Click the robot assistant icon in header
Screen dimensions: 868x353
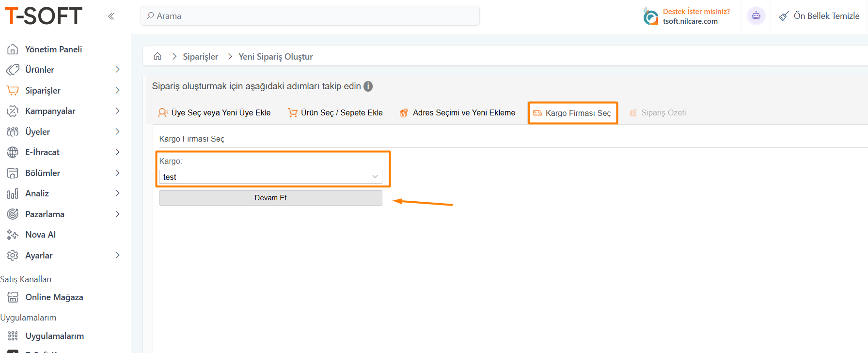point(756,16)
